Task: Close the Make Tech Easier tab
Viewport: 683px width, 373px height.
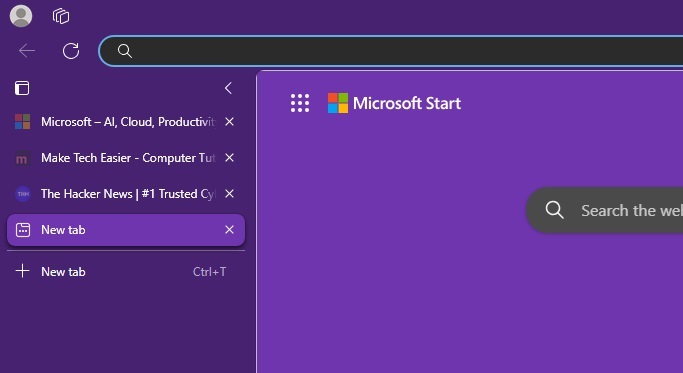Action: [x=229, y=158]
